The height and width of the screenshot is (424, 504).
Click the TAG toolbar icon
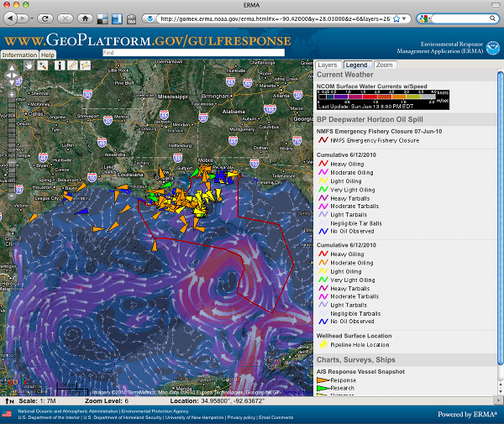click(x=132, y=19)
